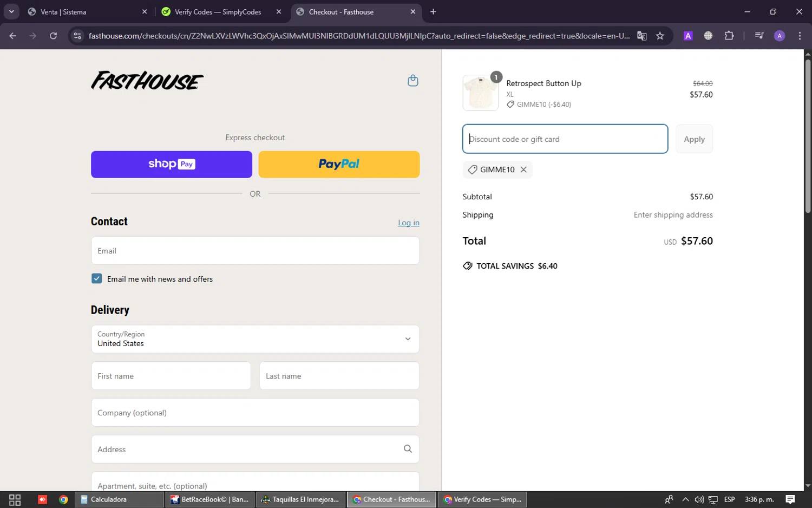
Task: Switch to Verify Codes taskbar window
Action: click(x=482, y=499)
